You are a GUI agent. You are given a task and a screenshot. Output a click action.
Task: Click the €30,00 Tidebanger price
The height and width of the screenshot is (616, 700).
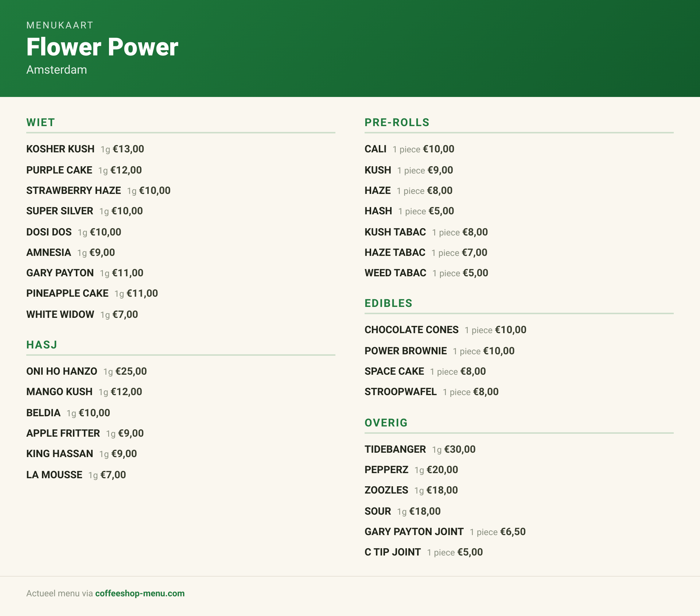click(460, 449)
